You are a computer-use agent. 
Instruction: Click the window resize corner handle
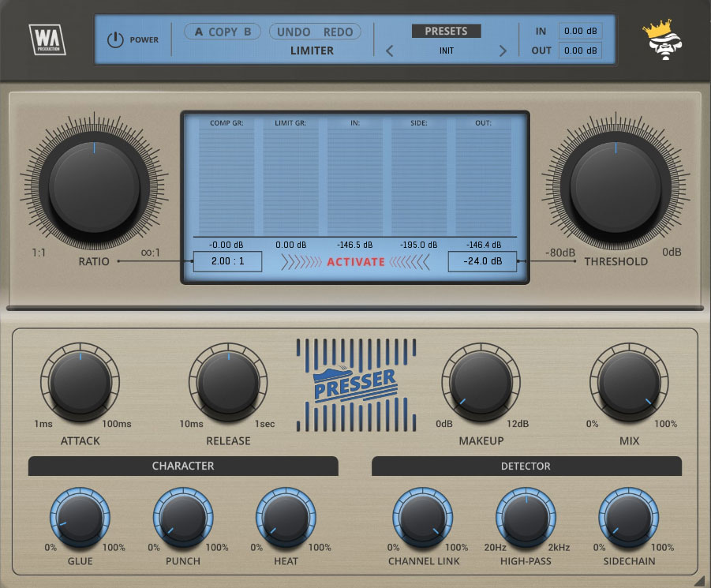700,580
